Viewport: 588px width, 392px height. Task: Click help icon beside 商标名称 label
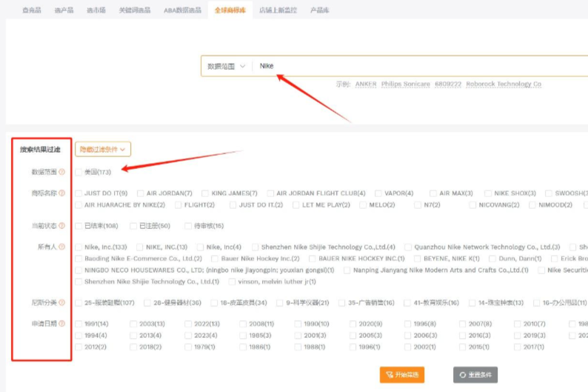tap(62, 193)
